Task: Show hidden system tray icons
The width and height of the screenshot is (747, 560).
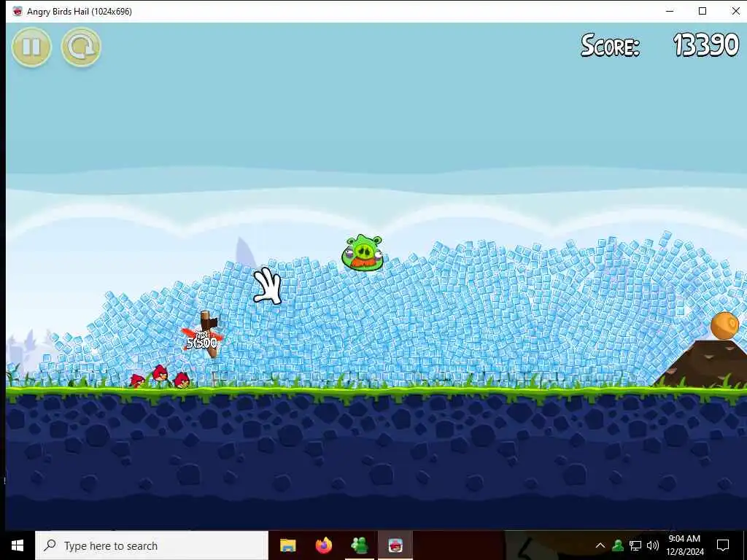Action: [600, 545]
